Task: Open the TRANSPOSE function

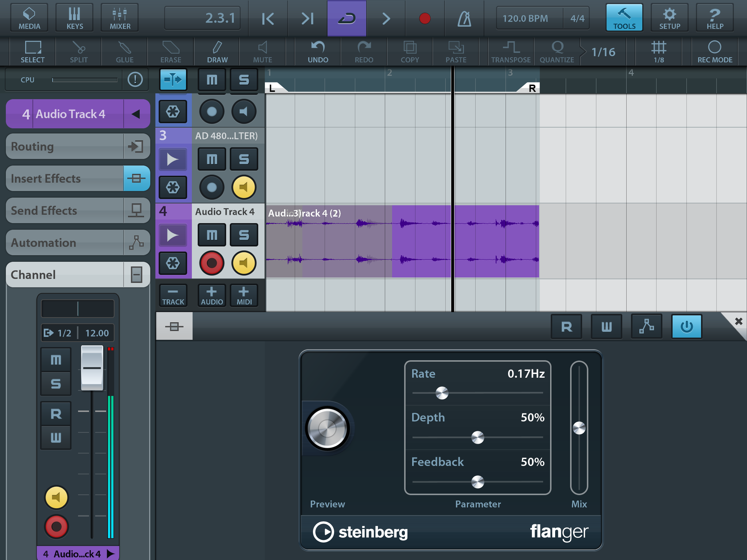Action: pyautogui.click(x=511, y=52)
